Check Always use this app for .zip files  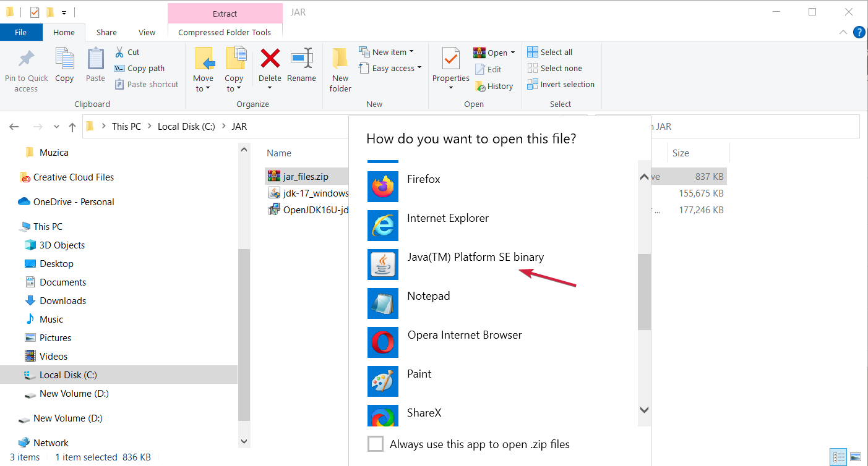pyautogui.click(x=376, y=444)
